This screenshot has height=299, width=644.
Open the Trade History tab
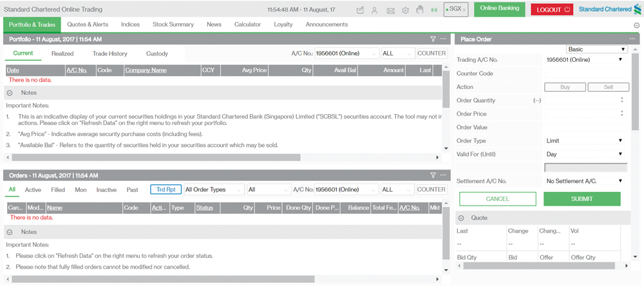click(109, 53)
